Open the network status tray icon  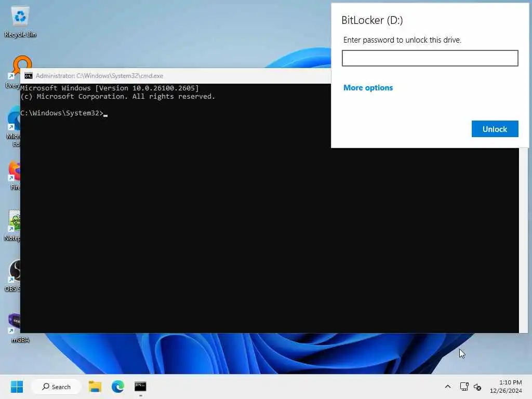[x=464, y=387]
